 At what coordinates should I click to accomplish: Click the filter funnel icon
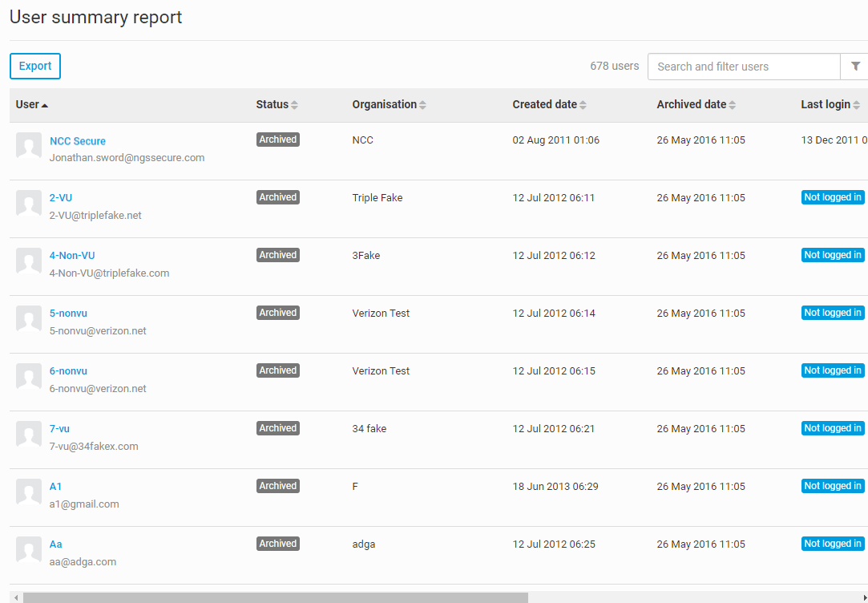[855, 67]
